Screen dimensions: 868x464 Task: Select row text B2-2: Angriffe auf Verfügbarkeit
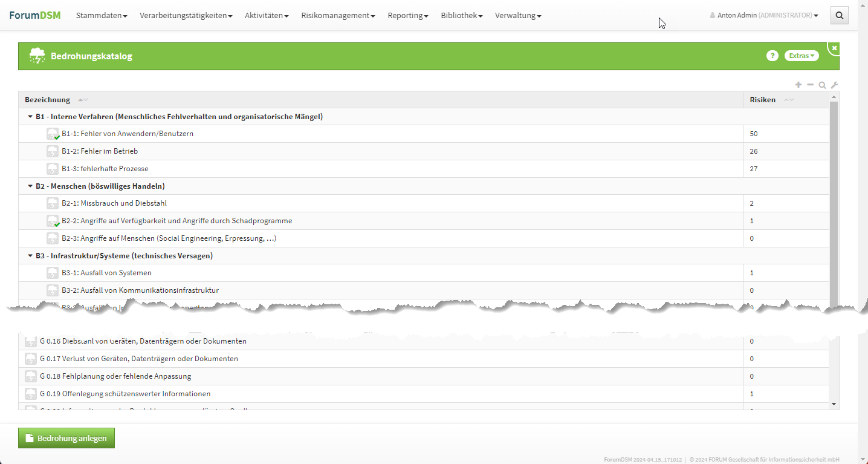177,221
